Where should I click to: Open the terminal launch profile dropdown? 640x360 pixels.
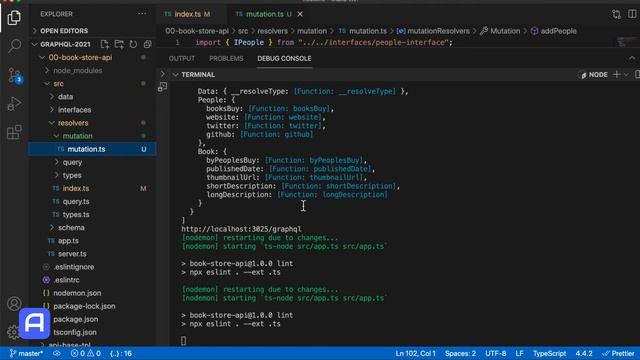pyautogui.click(x=626, y=75)
